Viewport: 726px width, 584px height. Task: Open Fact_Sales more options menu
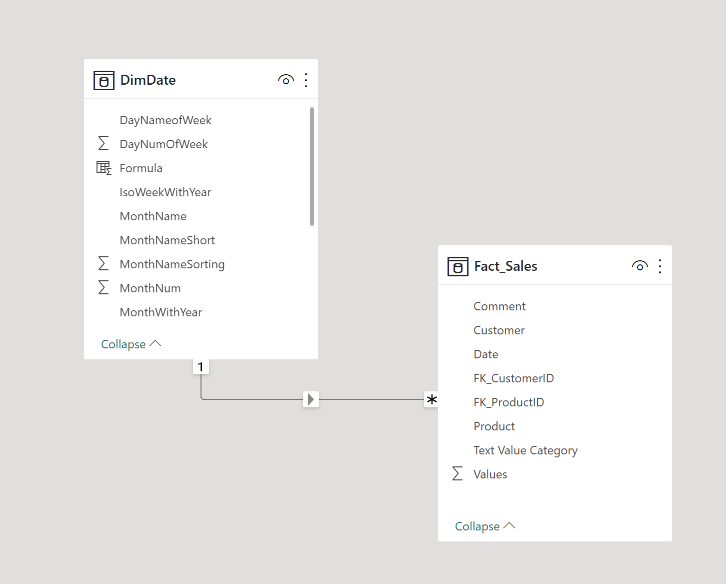click(x=660, y=266)
